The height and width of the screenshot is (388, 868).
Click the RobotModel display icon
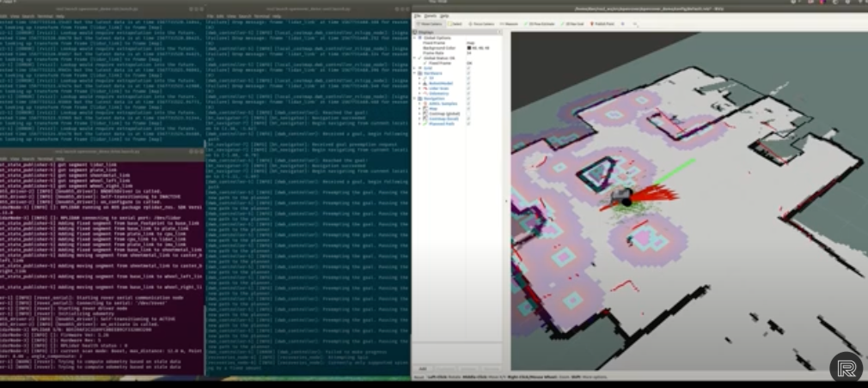tap(425, 83)
